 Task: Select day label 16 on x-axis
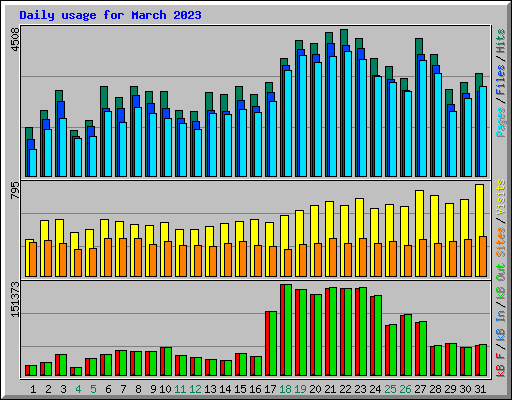255,389
